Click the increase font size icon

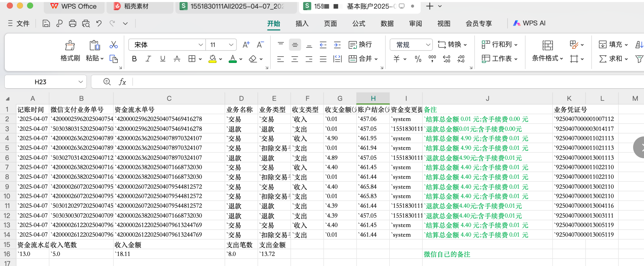click(246, 45)
